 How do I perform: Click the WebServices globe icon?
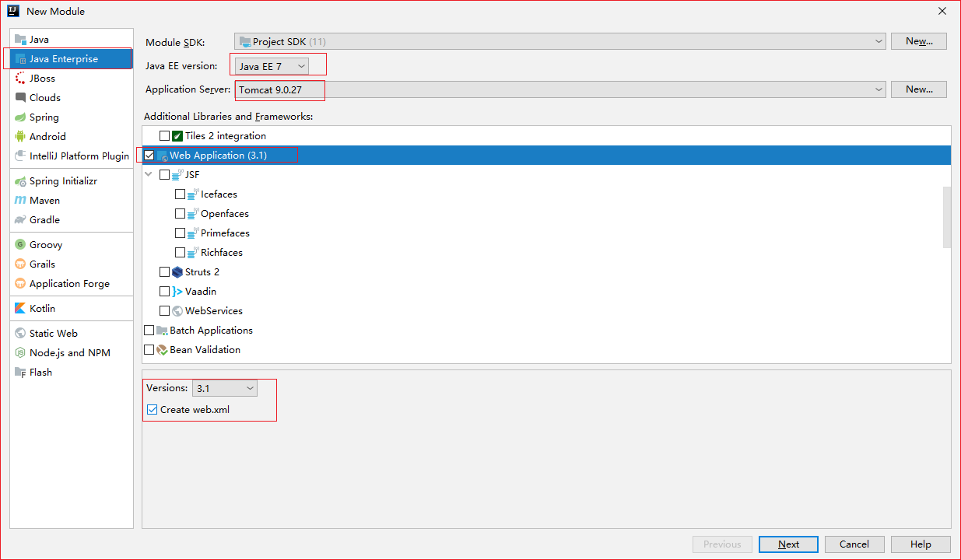click(x=177, y=311)
